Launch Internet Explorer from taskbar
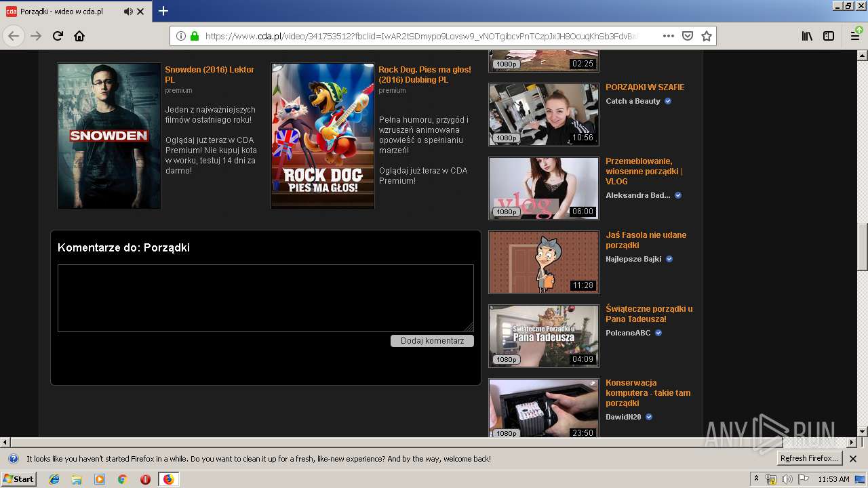Screen dimensions: 868x488 tap(54, 479)
